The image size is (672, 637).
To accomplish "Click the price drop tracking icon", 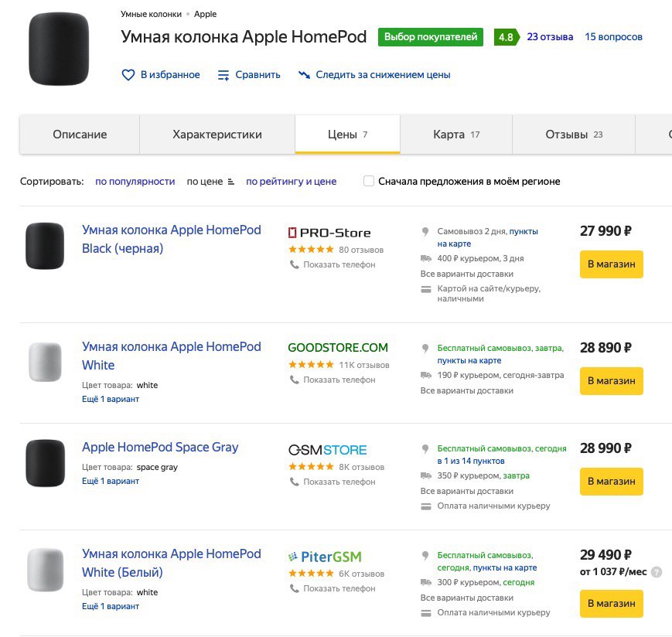I will [x=304, y=75].
